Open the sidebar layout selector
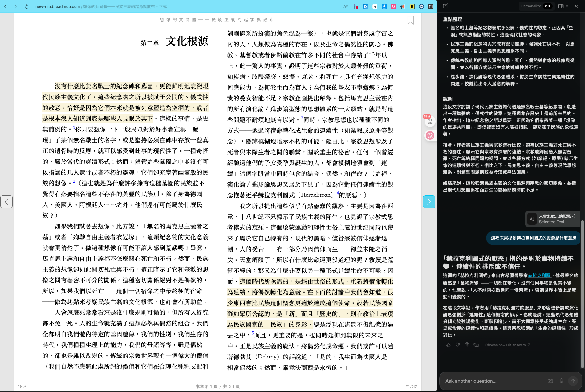 pos(563,6)
